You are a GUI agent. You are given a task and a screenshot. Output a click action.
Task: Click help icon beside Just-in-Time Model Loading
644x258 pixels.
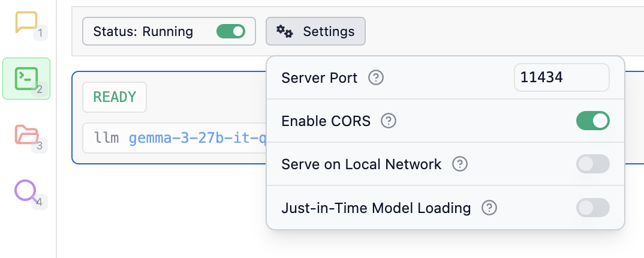[x=489, y=208]
